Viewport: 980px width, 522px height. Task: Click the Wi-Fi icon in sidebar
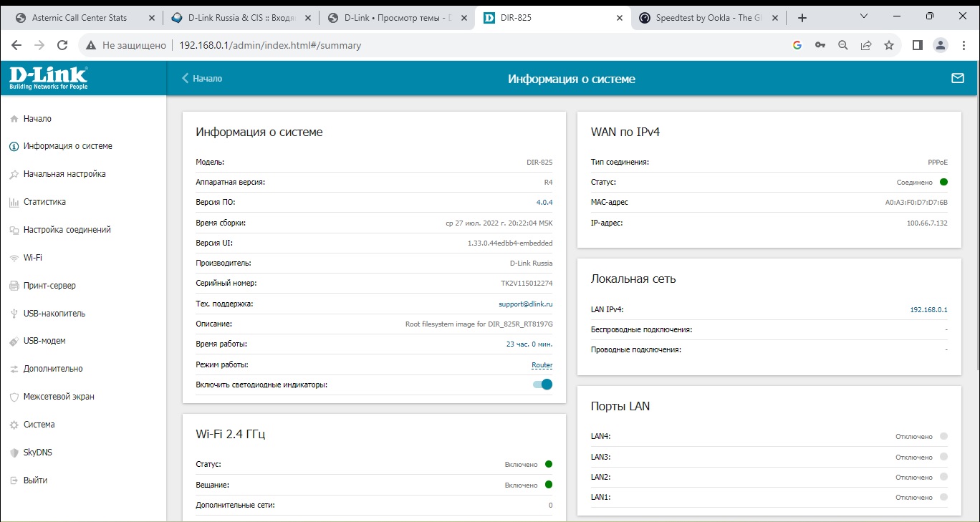(x=14, y=258)
